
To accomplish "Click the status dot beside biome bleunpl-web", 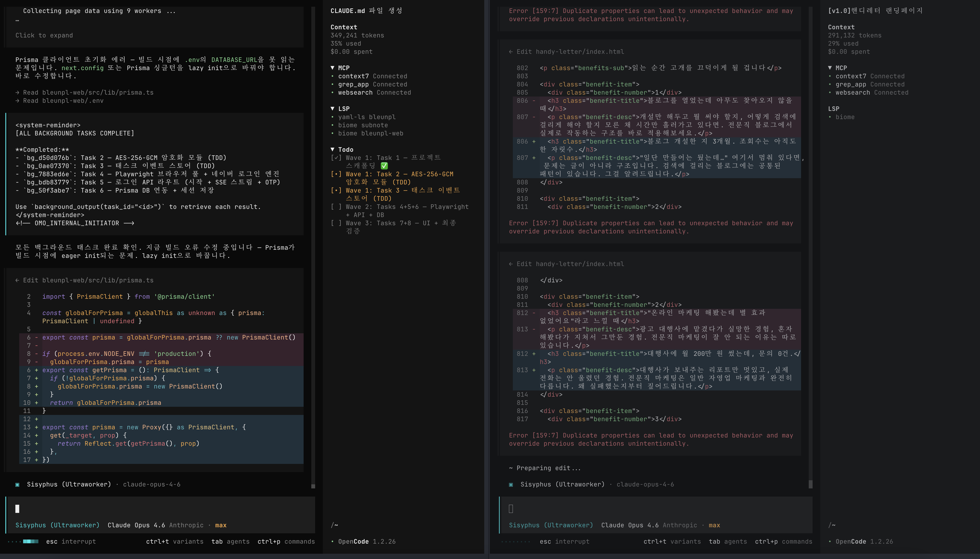I will 333,133.
